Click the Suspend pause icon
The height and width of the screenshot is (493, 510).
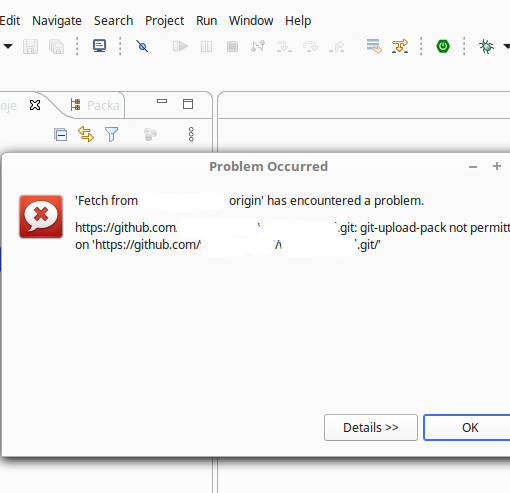[x=206, y=46]
